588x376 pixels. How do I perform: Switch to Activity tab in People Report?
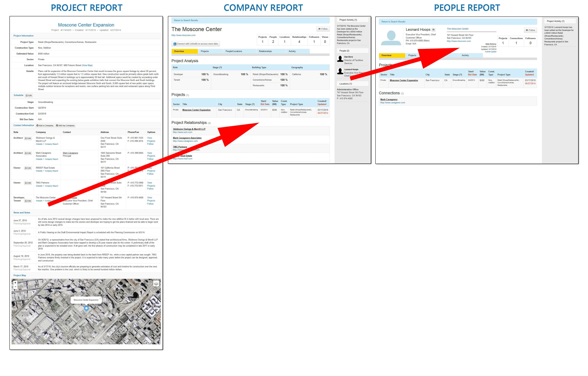471,55
